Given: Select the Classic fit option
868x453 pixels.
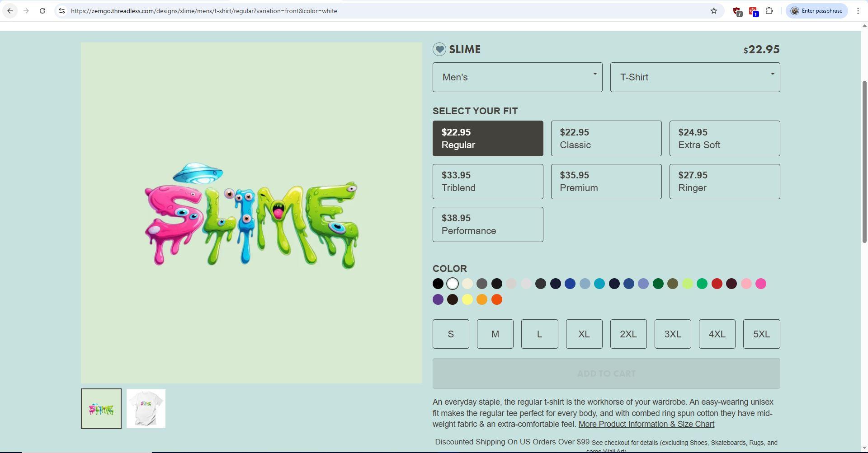Looking at the screenshot, I should [606, 138].
